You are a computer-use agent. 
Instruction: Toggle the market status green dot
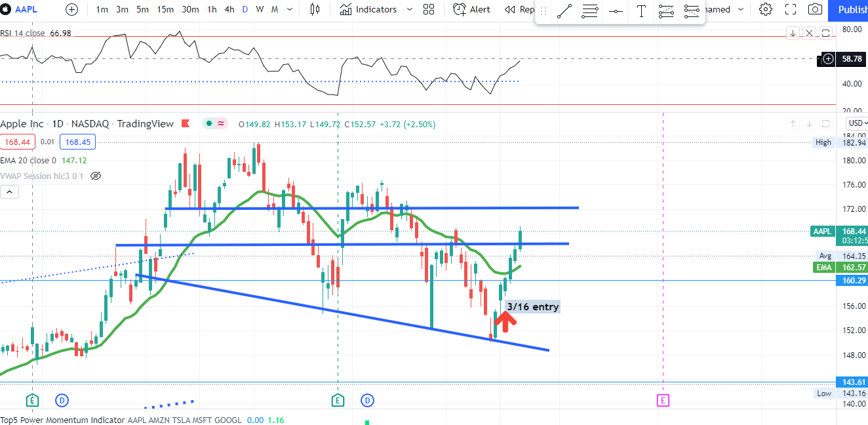(x=208, y=123)
